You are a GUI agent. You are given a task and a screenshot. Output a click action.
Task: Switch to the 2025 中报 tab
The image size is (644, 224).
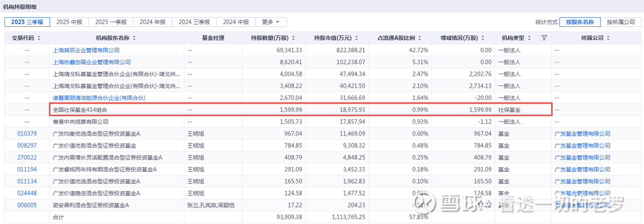click(69, 22)
